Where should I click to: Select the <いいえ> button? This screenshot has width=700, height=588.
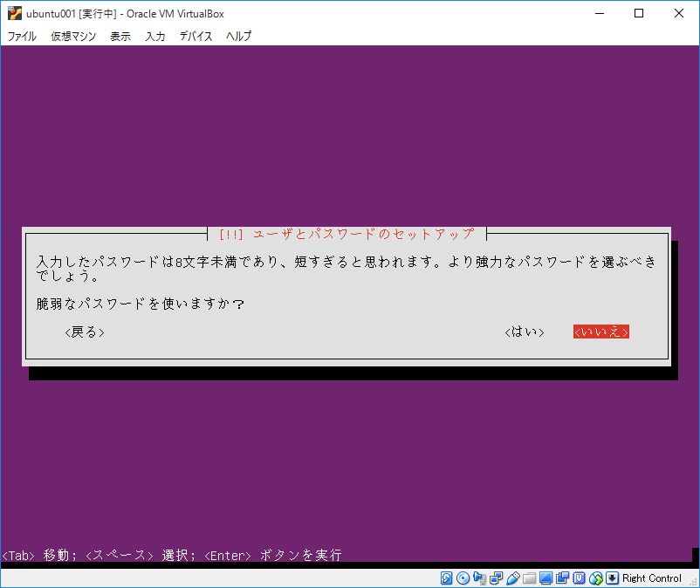tap(601, 332)
